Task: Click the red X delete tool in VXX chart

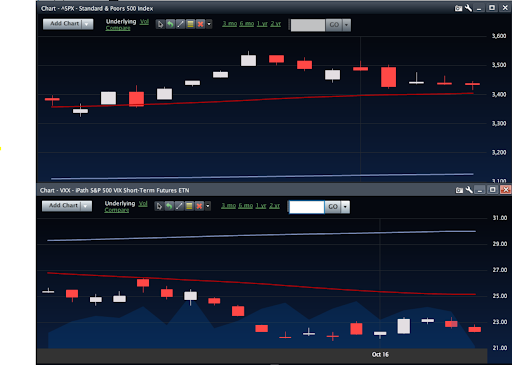Action: pyautogui.click(x=199, y=206)
